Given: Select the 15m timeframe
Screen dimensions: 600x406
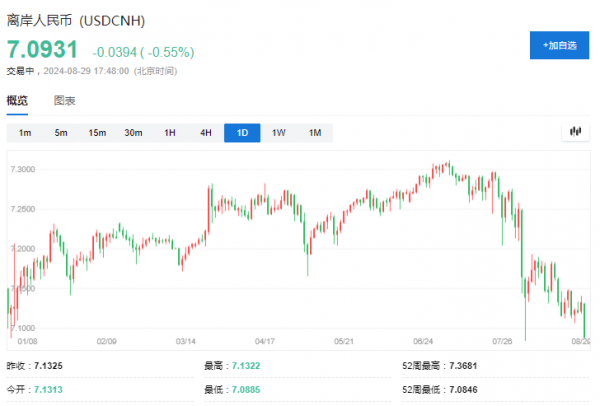Looking at the screenshot, I should click(x=97, y=133).
